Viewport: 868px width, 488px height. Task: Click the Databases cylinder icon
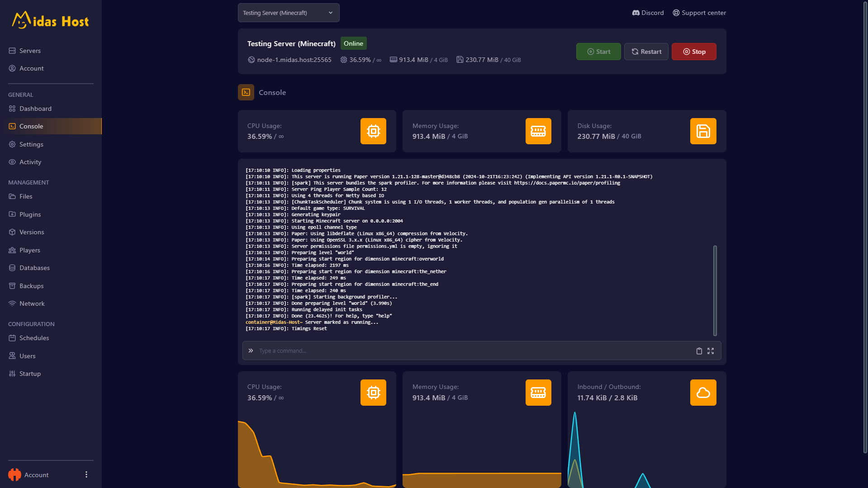[12, 268]
